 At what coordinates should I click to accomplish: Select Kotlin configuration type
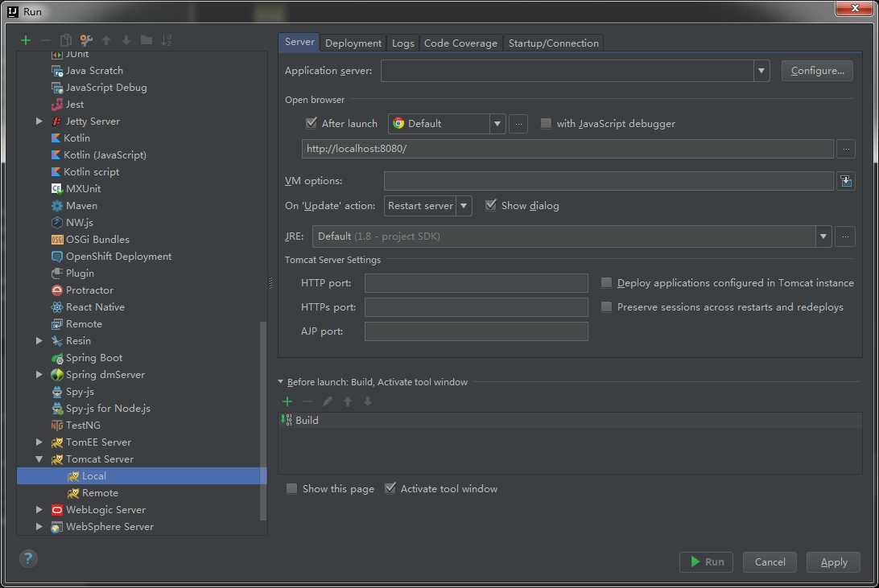[x=76, y=138]
